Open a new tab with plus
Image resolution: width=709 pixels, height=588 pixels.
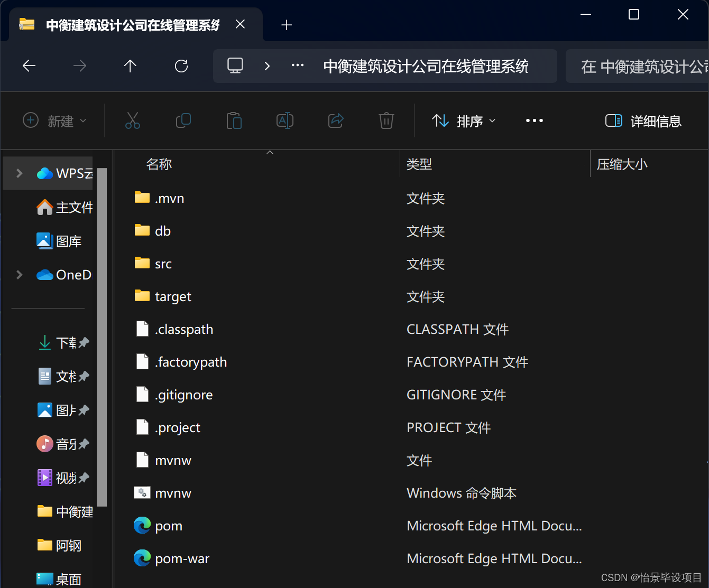(287, 25)
